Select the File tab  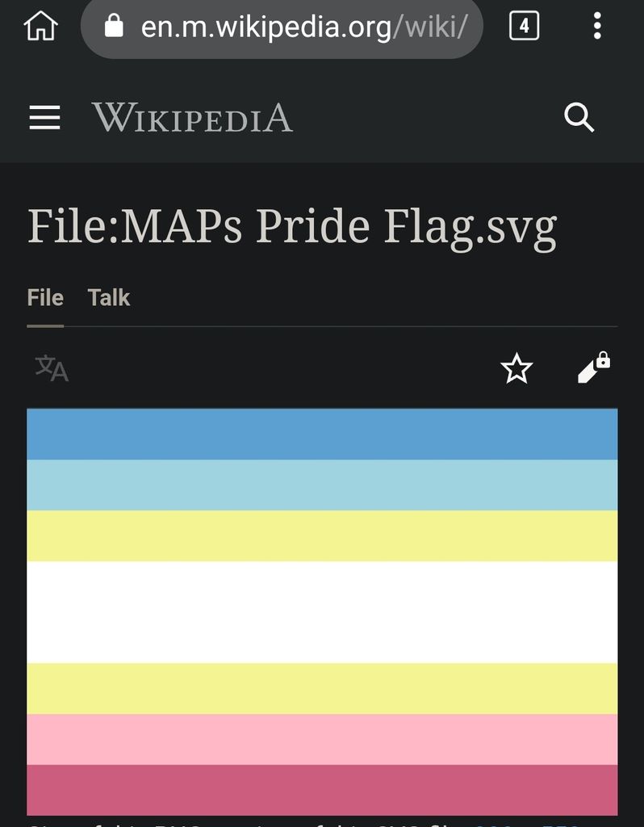click(x=45, y=298)
